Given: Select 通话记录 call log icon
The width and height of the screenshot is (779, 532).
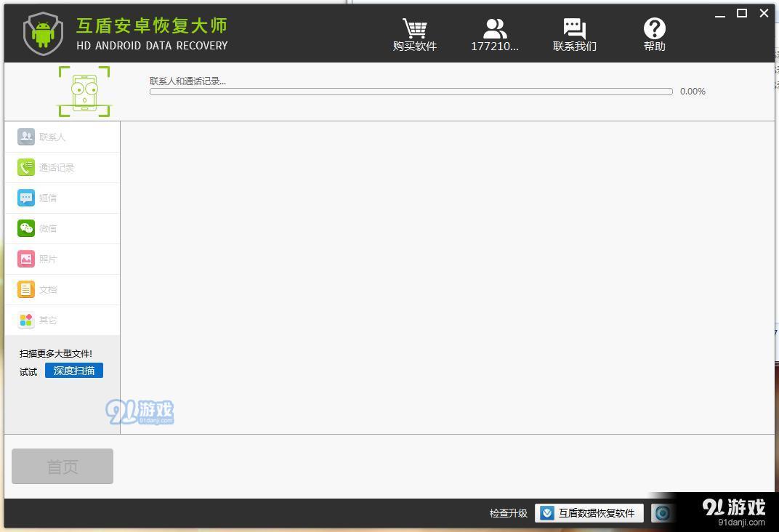Looking at the screenshot, I should [26, 167].
